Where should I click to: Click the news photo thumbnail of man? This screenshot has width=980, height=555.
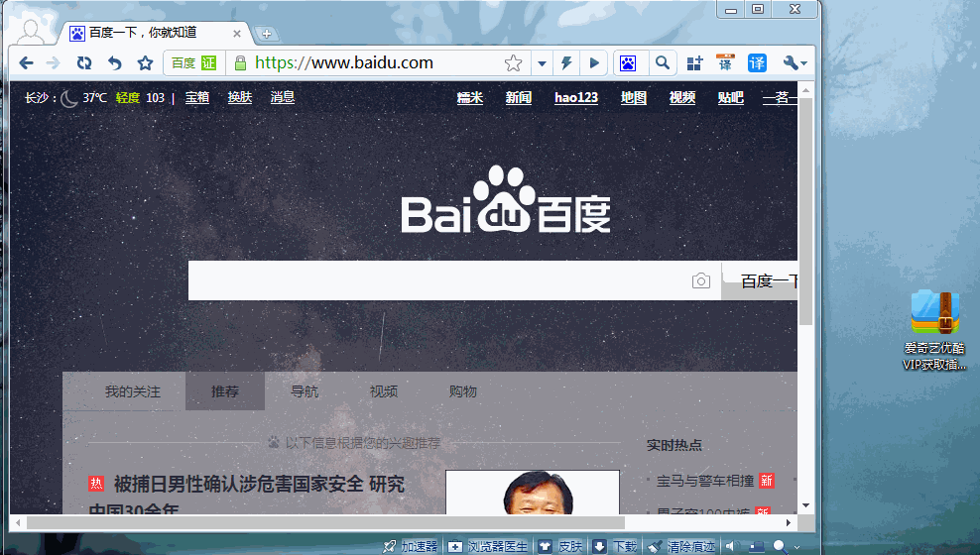(533, 493)
